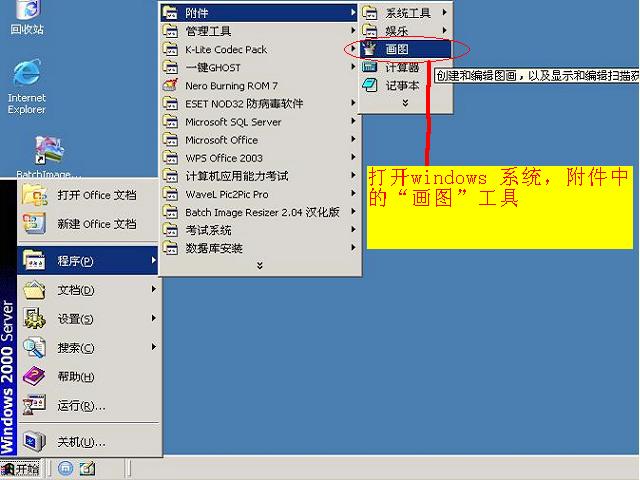Screen dimensions: 640x480
Task: Expand the 系统工具 submenu arrow
Action: point(444,13)
